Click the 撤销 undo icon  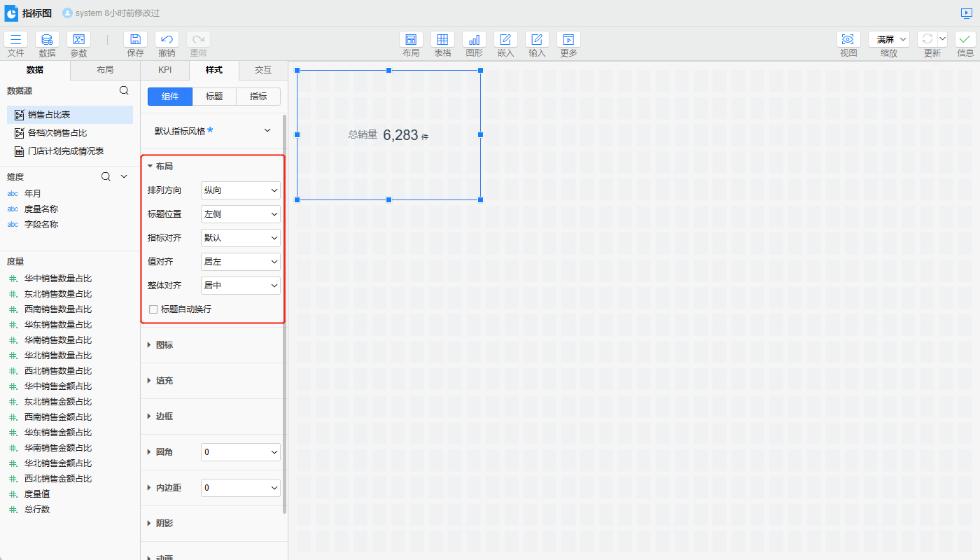pyautogui.click(x=167, y=40)
